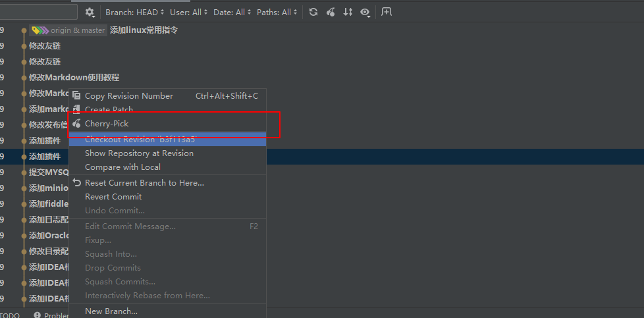The image size is (644, 318).
Task: Click the log search text field
Action: 39,13
